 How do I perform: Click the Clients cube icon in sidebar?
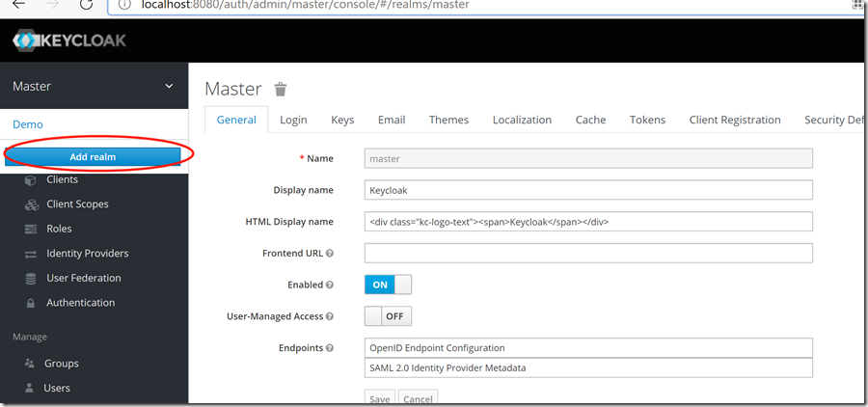(x=31, y=180)
